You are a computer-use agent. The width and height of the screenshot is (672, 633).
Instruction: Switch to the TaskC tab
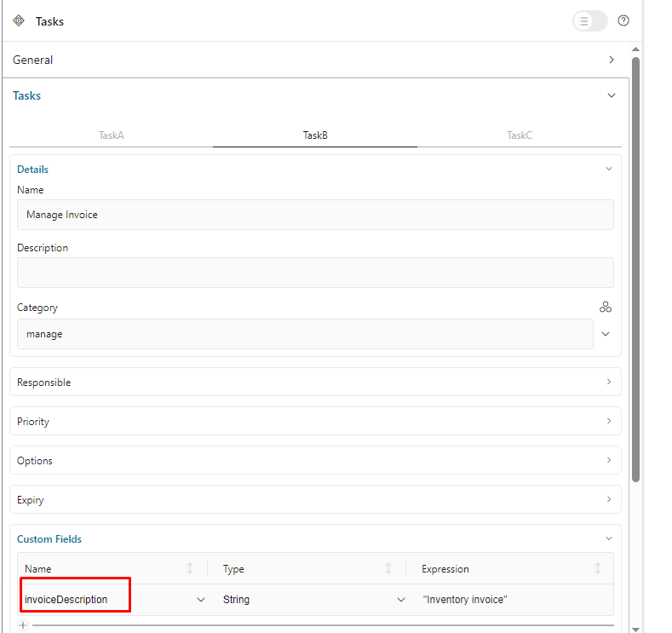pyautogui.click(x=519, y=135)
